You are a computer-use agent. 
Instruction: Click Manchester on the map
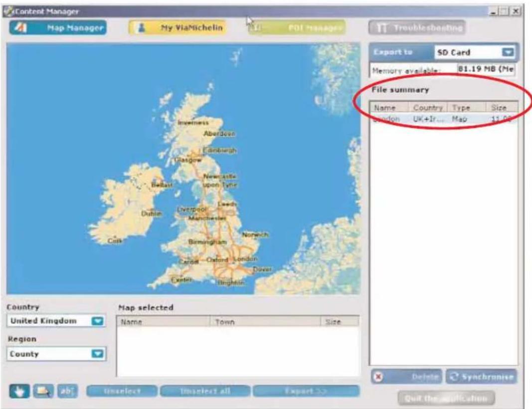click(207, 218)
